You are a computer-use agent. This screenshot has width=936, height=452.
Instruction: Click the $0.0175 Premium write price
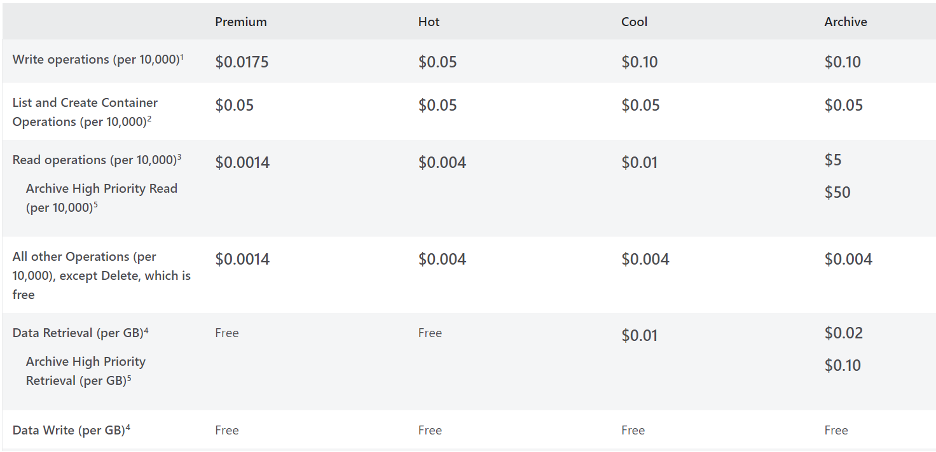(241, 62)
